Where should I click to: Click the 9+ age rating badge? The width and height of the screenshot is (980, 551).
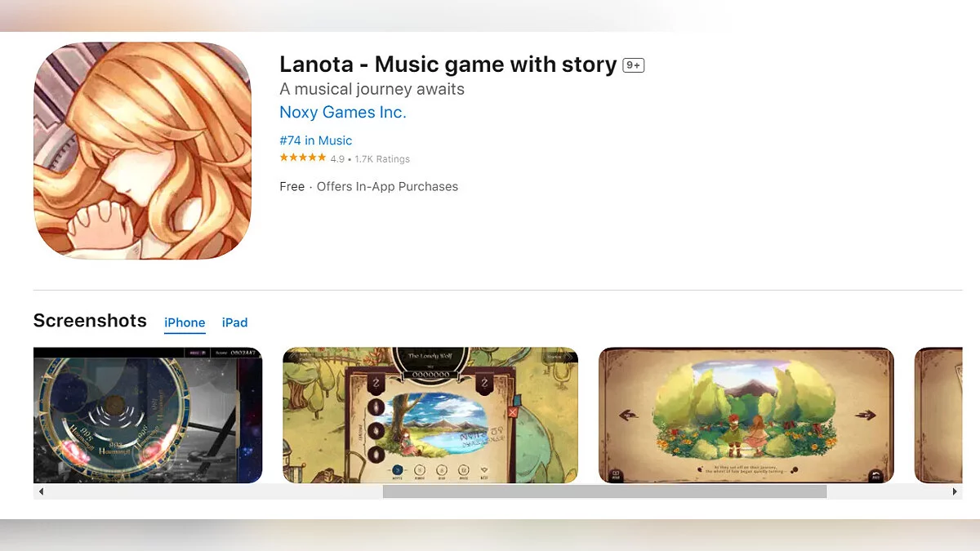634,65
